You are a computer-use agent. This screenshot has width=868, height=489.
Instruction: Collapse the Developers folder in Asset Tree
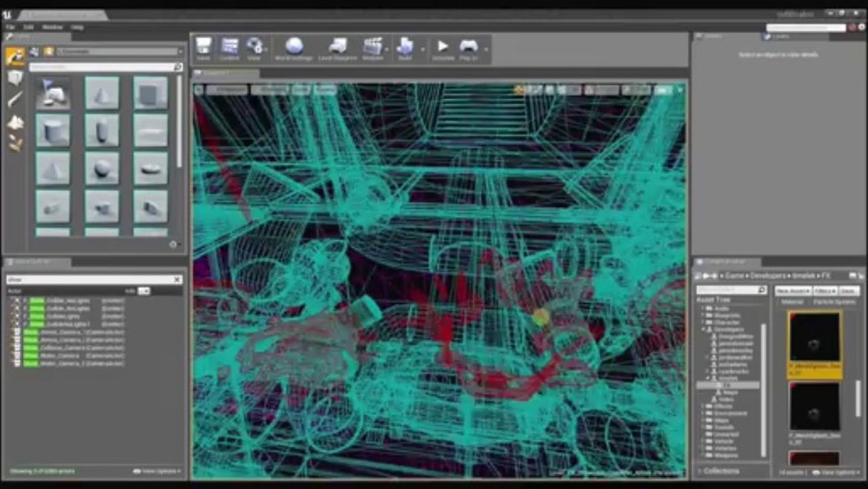pyautogui.click(x=703, y=329)
